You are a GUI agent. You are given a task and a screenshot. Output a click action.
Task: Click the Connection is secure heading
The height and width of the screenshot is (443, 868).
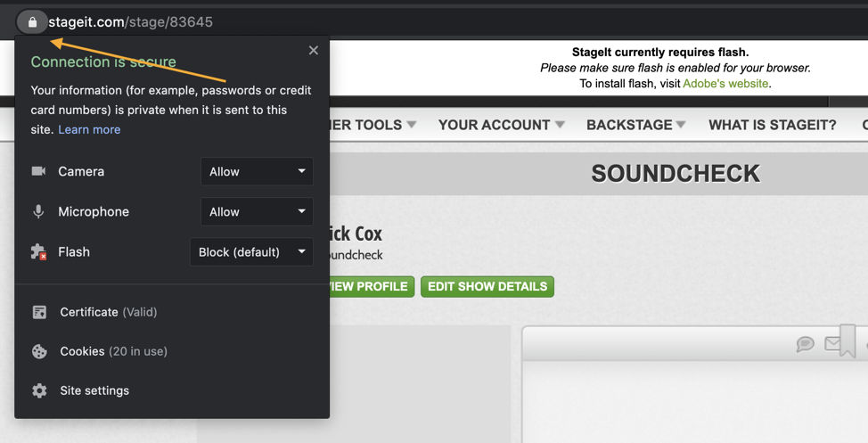103,62
